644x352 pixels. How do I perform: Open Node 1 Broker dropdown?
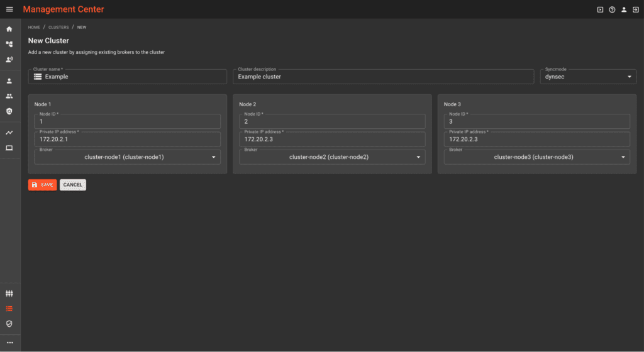coord(127,157)
